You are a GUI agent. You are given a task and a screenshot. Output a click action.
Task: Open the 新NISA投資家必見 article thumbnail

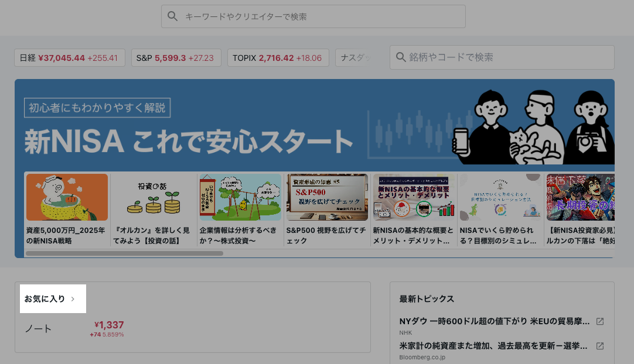click(x=581, y=197)
